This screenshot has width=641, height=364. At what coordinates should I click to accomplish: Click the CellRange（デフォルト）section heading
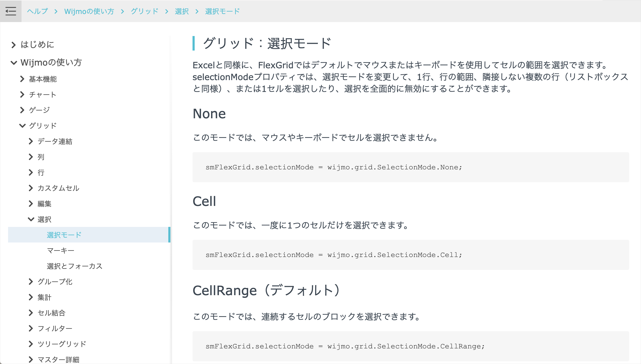pyautogui.click(x=267, y=290)
